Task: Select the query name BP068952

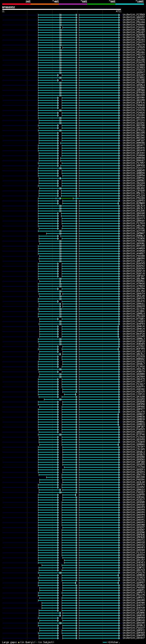Action: point(8,8)
